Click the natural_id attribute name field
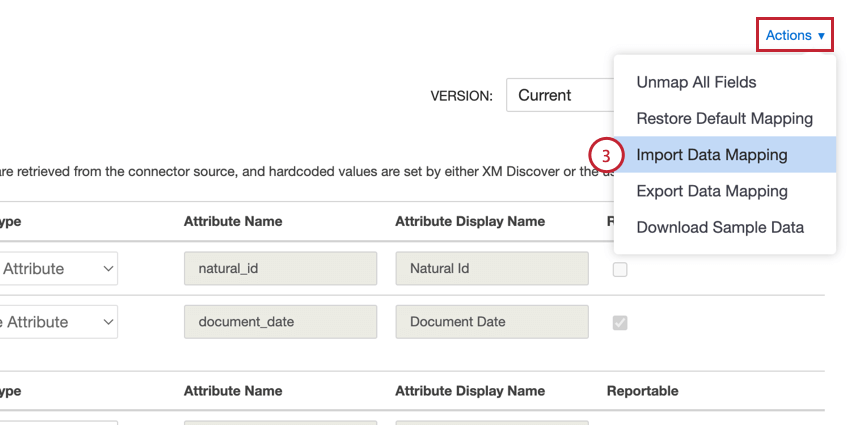The height and width of the screenshot is (425, 850). pyautogui.click(x=280, y=269)
